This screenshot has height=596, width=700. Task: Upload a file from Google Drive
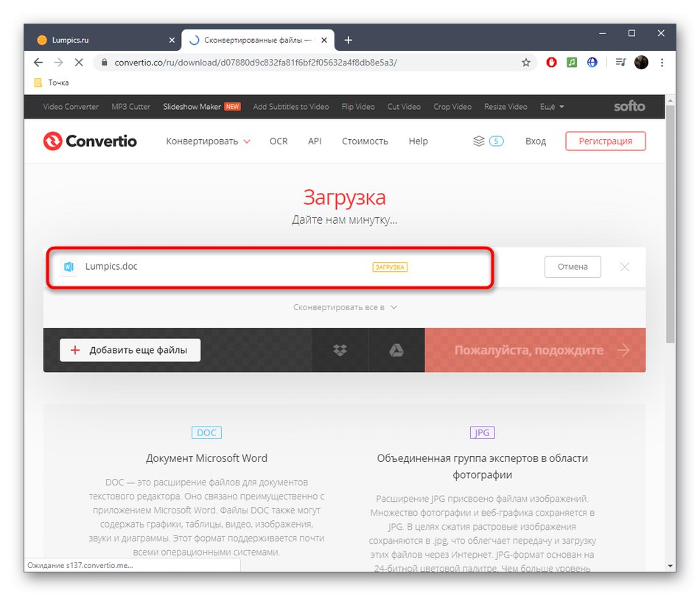(396, 350)
